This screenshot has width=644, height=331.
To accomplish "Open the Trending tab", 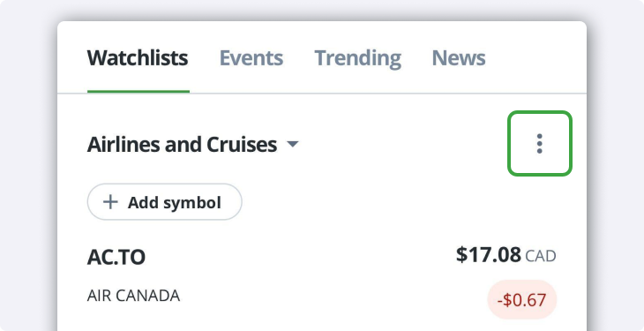I will (x=358, y=58).
